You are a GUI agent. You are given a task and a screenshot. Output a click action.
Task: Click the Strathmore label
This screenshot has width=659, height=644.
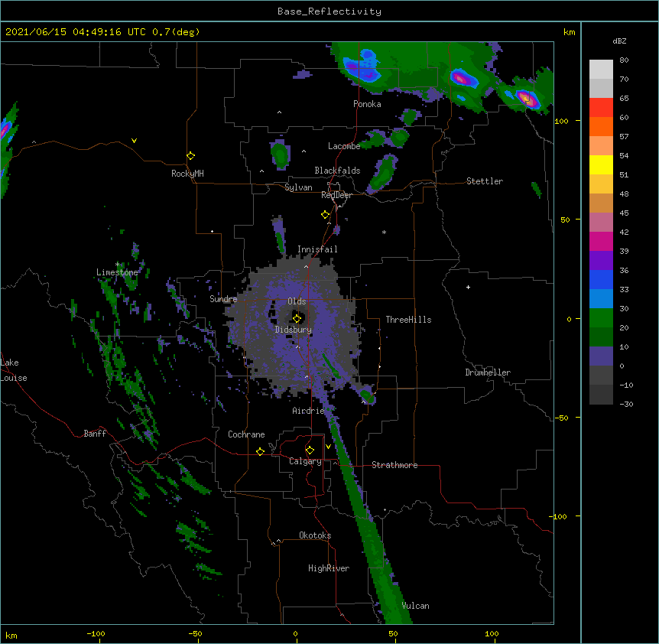[394, 465]
